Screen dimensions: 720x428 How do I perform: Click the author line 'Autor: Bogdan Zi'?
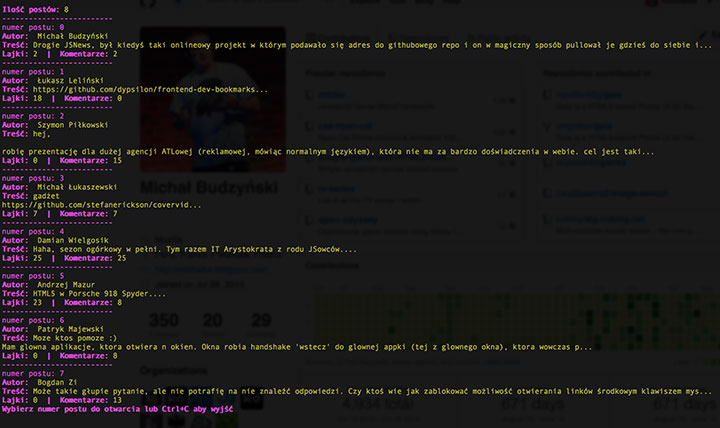pos(39,383)
